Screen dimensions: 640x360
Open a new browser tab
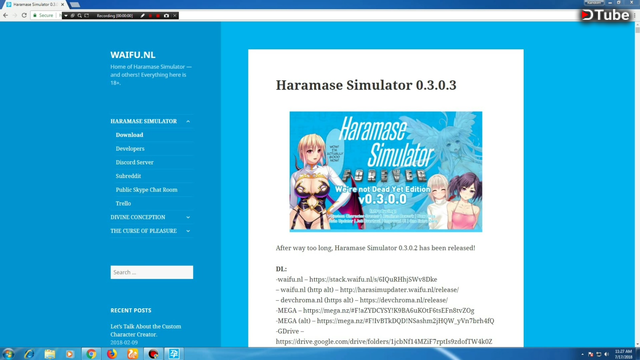click(75, 4)
